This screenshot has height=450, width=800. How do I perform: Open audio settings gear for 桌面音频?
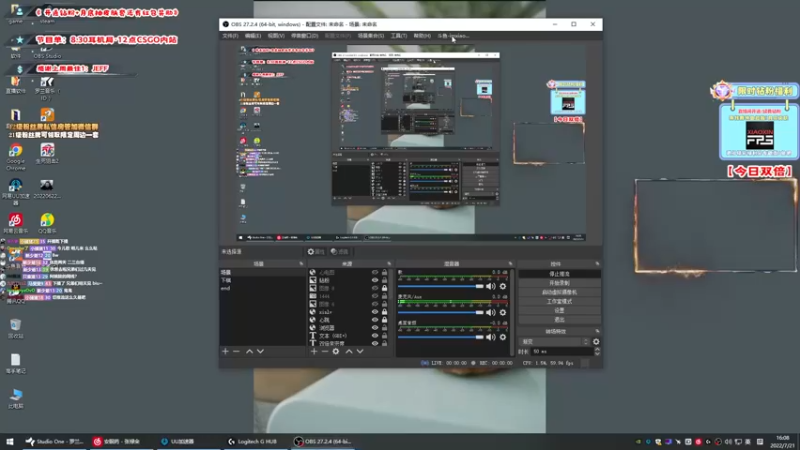coord(503,337)
